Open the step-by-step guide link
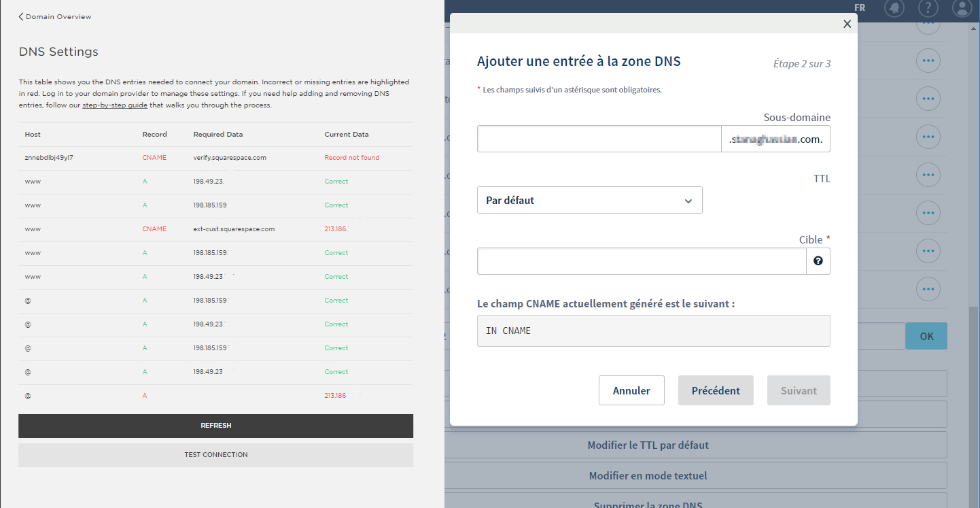The height and width of the screenshot is (508, 980). pos(114,105)
